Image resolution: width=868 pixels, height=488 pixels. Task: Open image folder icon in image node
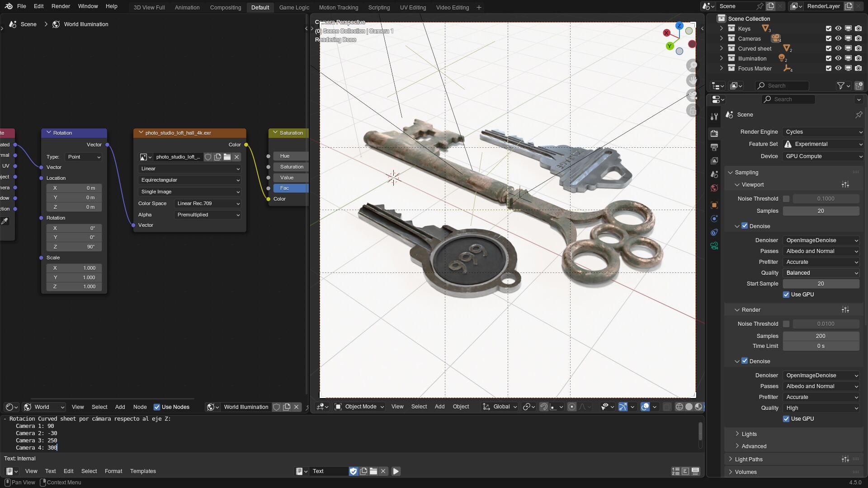[227, 157]
